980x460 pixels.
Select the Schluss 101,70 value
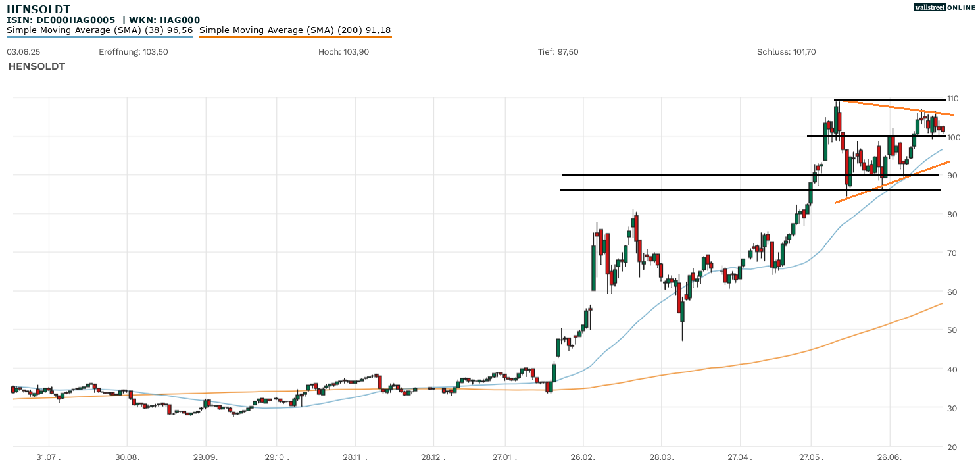pyautogui.click(x=787, y=52)
